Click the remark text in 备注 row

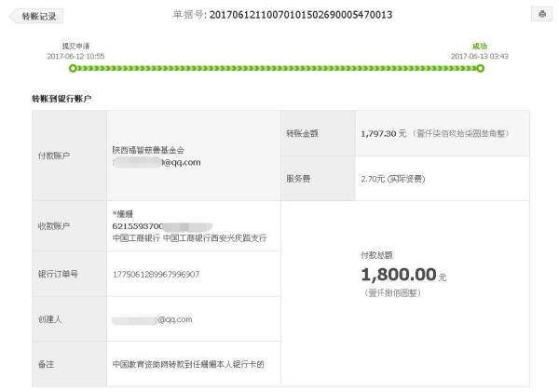click(188, 364)
